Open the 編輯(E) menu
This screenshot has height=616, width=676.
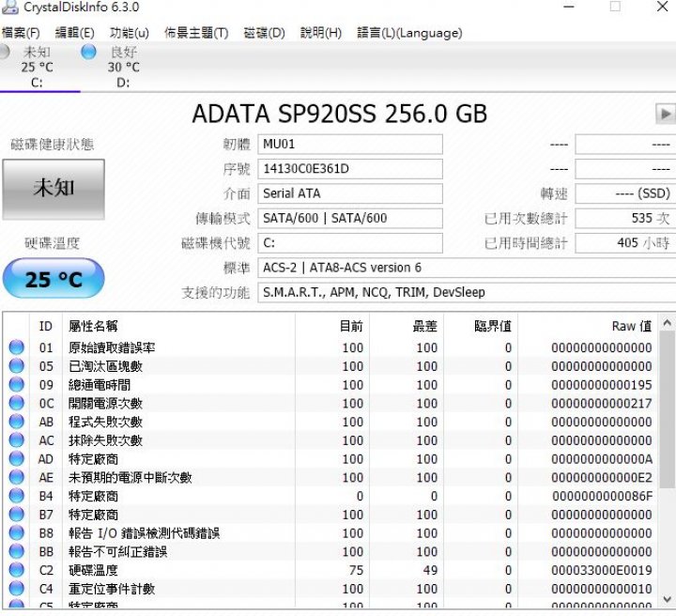(x=74, y=33)
